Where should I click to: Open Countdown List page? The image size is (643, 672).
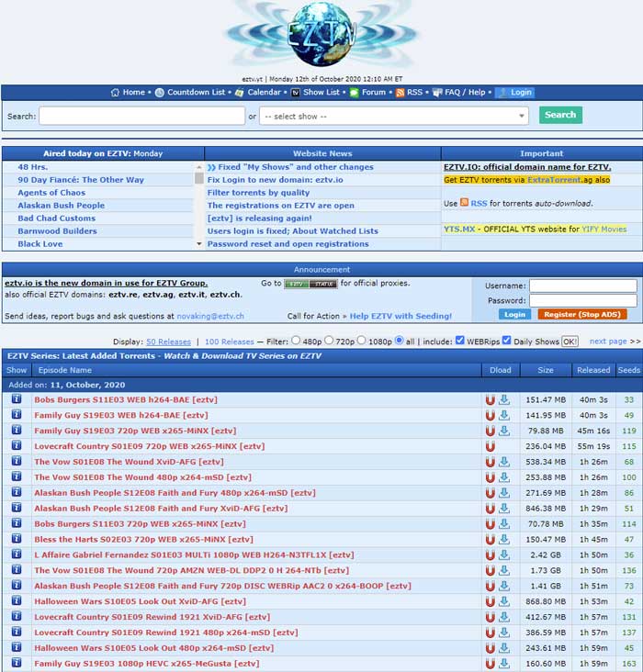(x=196, y=93)
